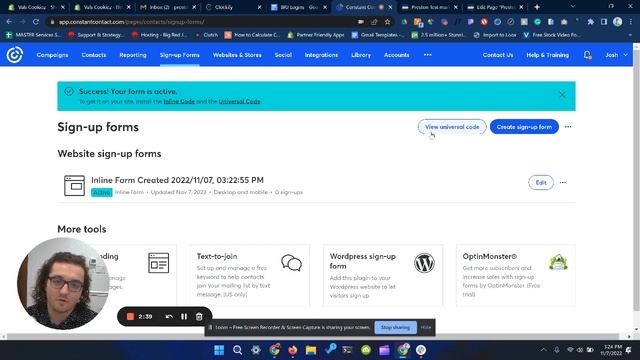Click the Wordpress logo icon

click(x=424, y=263)
